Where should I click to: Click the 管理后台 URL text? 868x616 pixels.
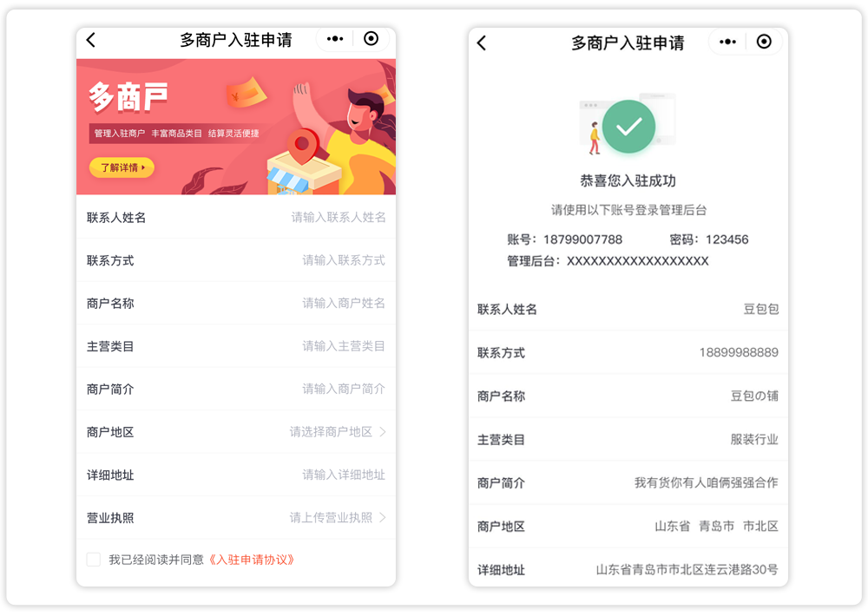click(637, 261)
